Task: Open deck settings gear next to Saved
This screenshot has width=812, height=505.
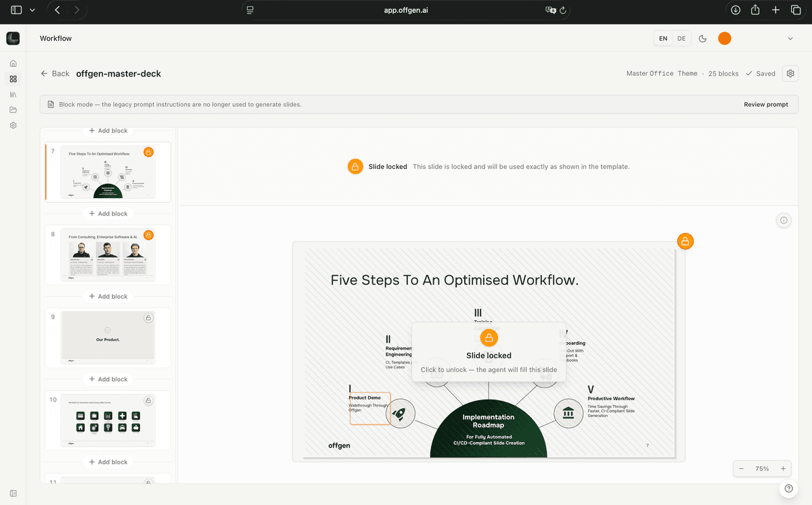Action: [790, 74]
